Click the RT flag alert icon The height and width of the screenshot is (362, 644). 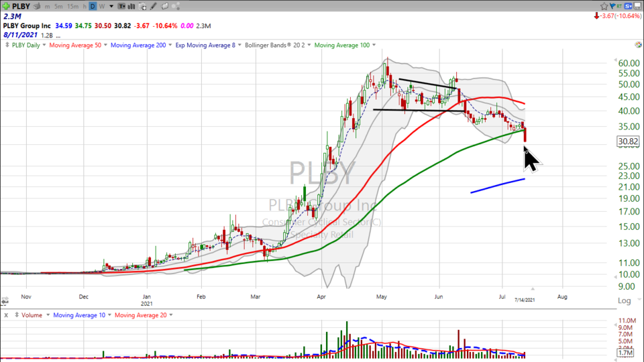[x=615, y=6]
